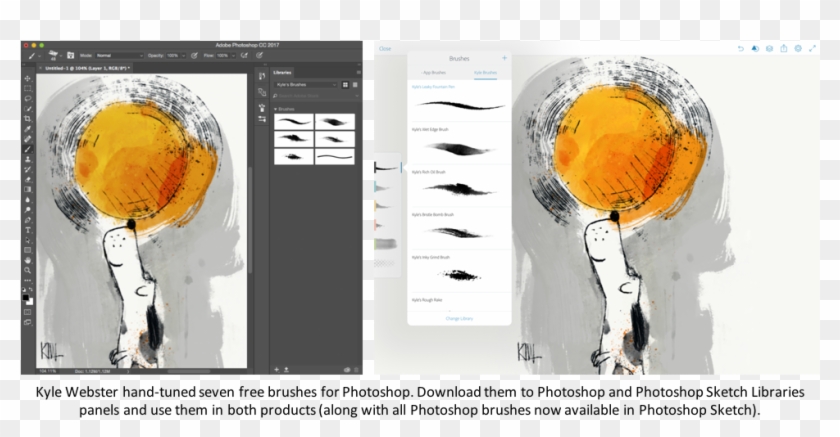
Task: Click the foreground black color swatch
Action: pyautogui.click(x=26, y=297)
